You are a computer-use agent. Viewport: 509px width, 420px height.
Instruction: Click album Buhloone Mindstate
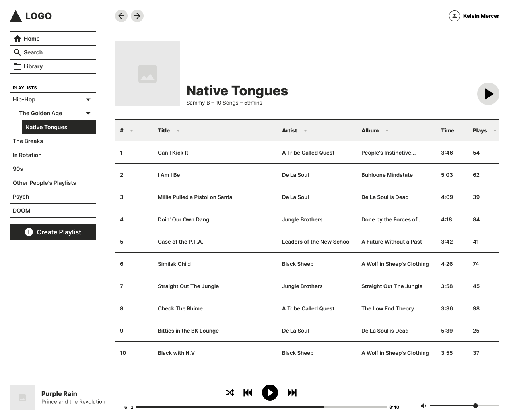[x=387, y=175]
